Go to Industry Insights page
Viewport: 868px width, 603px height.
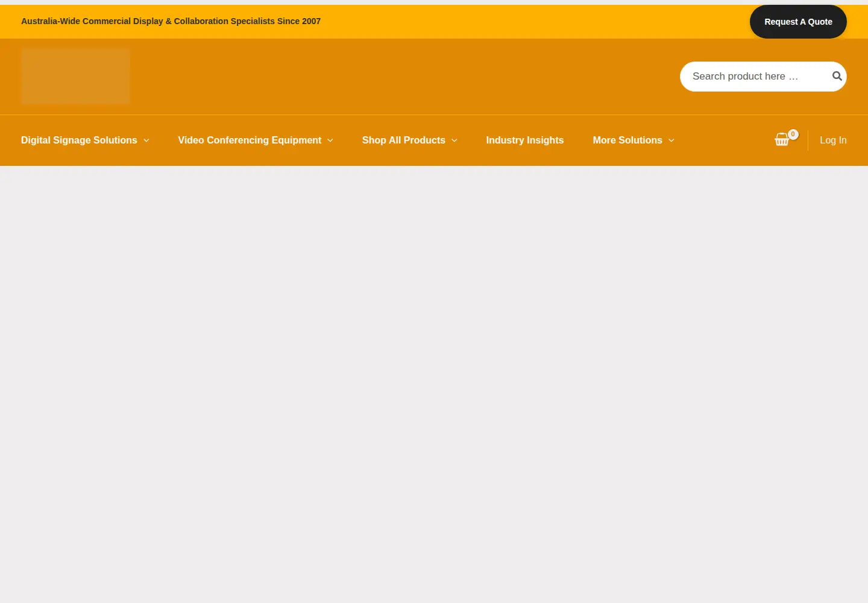pyautogui.click(x=525, y=140)
